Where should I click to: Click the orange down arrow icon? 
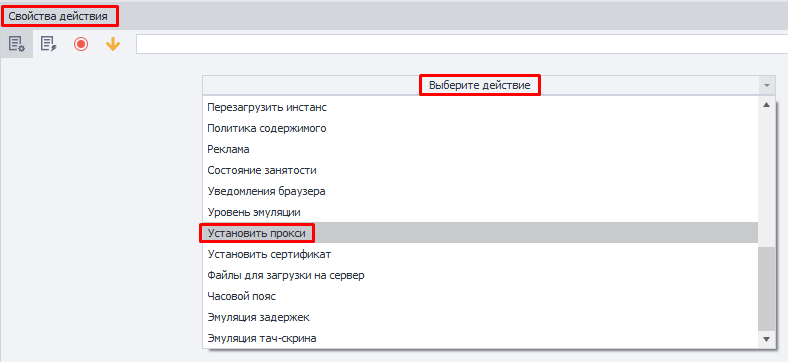point(113,44)
